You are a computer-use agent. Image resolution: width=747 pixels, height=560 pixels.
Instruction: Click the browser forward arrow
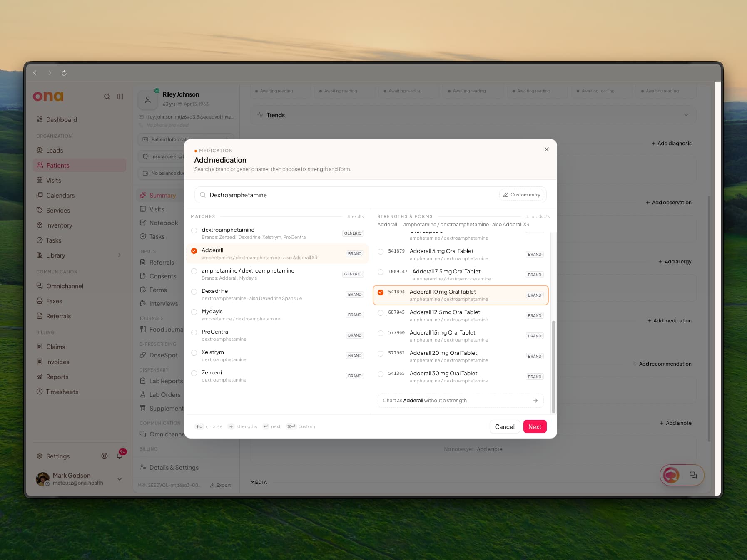50,73
